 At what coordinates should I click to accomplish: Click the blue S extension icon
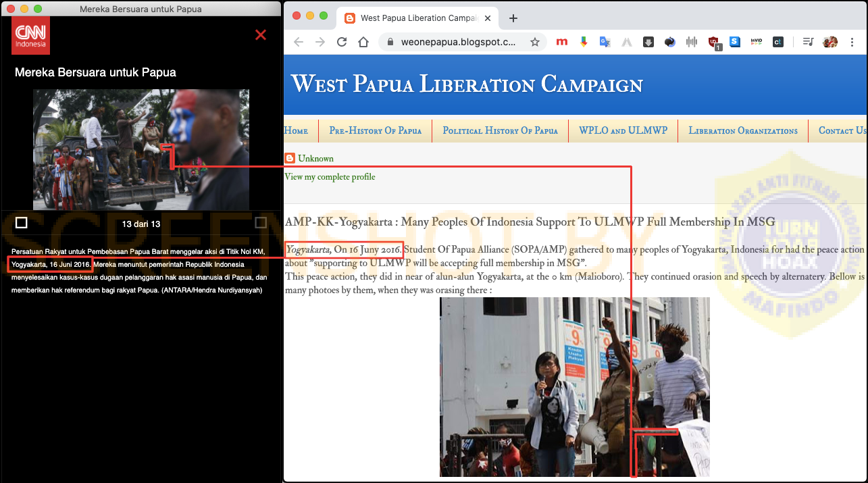(735, 42)
